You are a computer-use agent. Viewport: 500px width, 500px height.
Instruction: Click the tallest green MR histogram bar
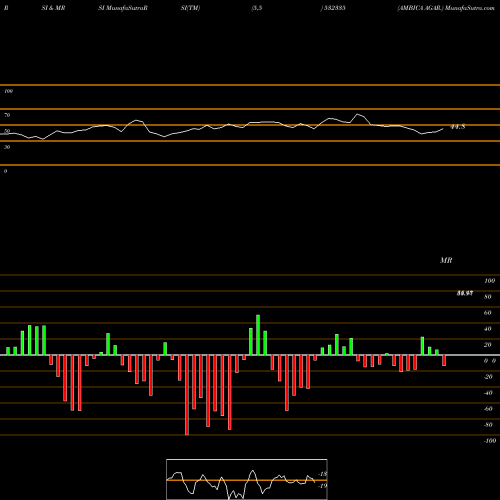(258, 335)
